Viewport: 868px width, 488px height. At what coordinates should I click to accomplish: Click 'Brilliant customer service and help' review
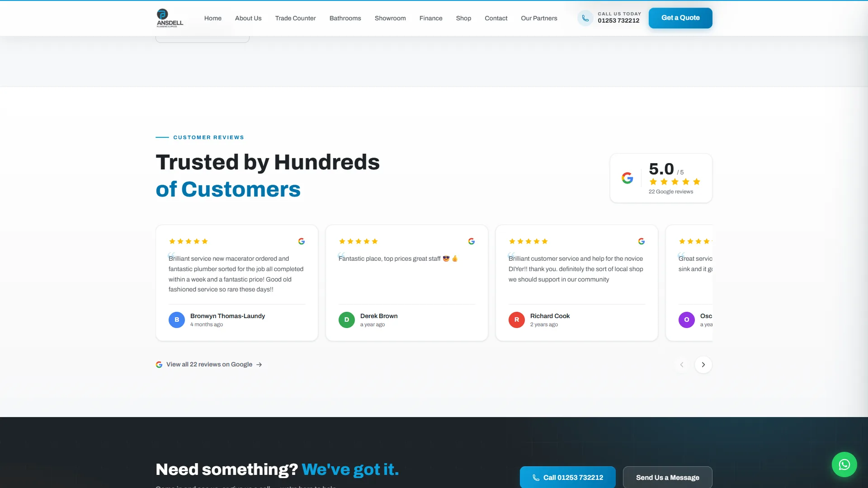[x=576, y=269]
